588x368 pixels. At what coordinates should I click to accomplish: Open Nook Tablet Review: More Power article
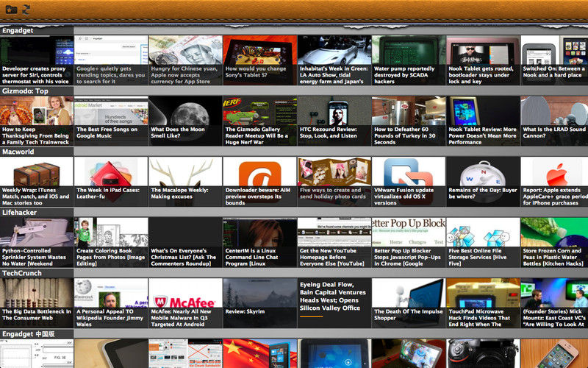(483, 121)
